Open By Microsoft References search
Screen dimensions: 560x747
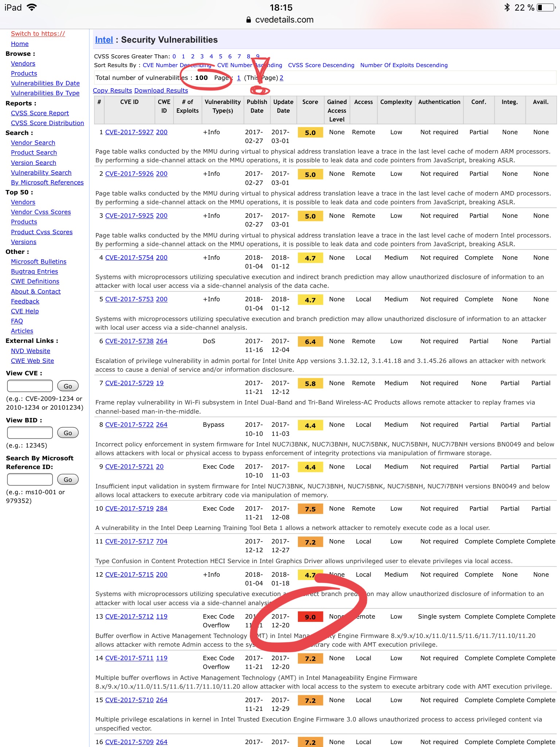[x=47, y=182]
